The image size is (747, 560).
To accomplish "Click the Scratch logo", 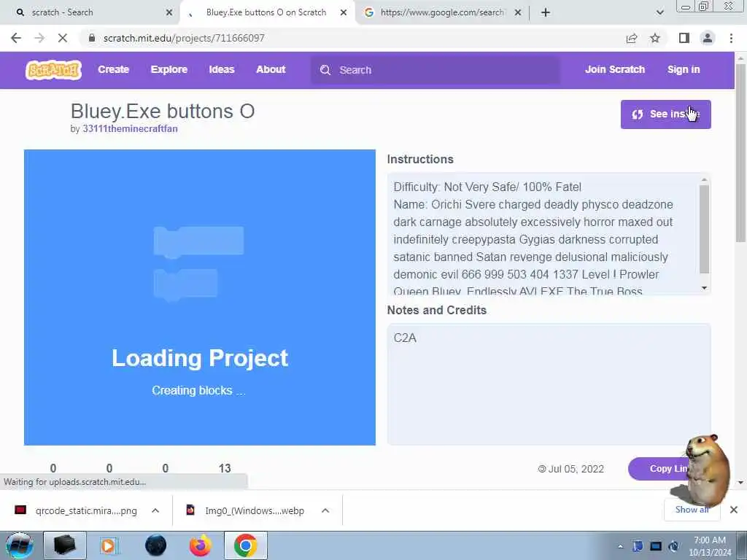I will click(x=53, y=70).
